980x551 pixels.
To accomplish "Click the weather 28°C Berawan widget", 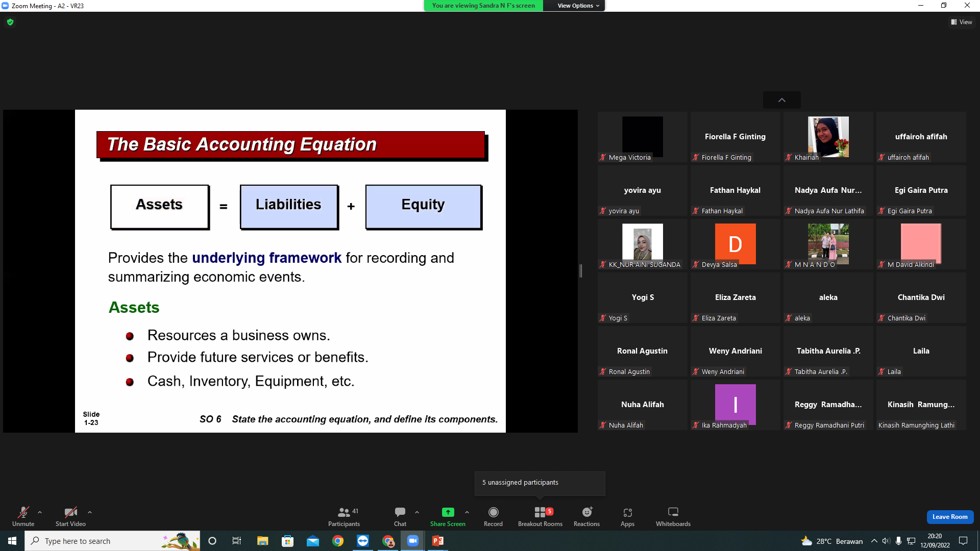I will click(832, 541).
